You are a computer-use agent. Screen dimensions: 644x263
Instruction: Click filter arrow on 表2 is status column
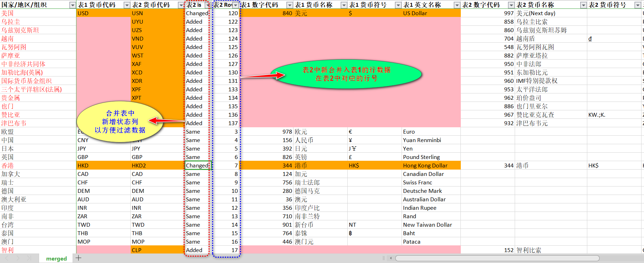click(208, 5)
